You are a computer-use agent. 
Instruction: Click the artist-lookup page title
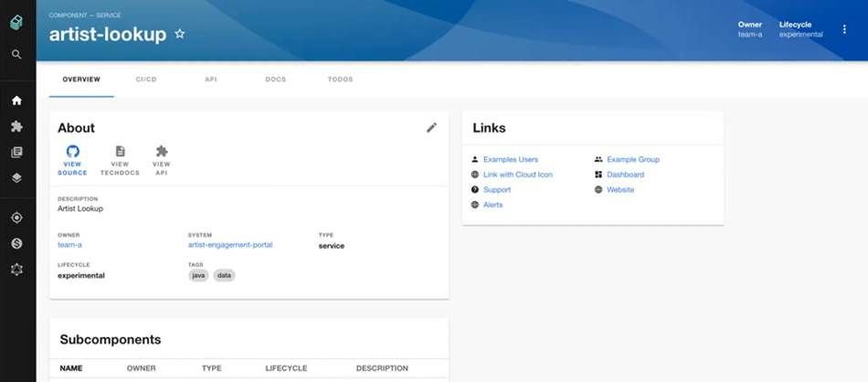click(x=108, y=35)
